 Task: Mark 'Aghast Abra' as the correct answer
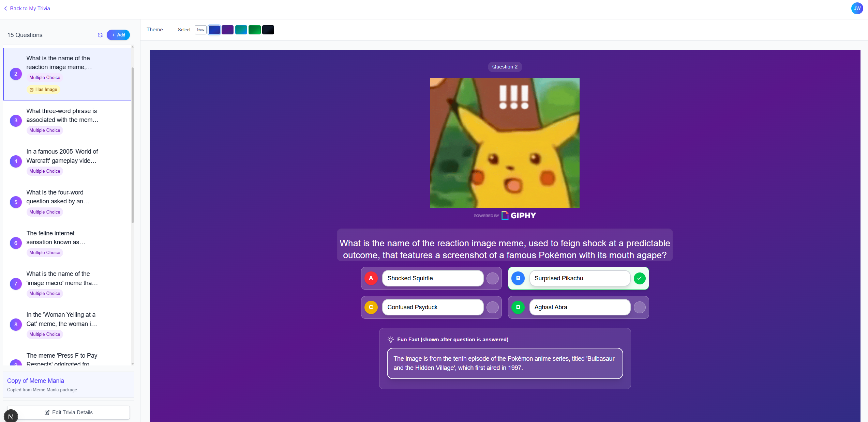639,307
